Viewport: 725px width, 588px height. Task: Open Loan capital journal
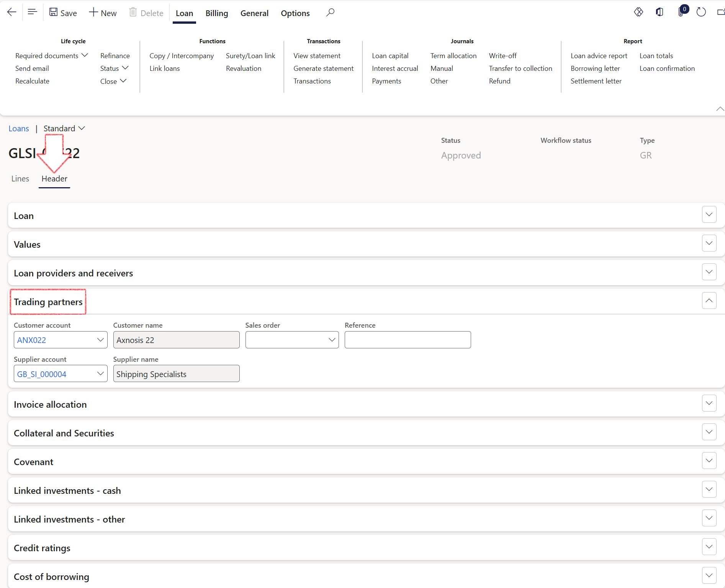tap(390, 56)
